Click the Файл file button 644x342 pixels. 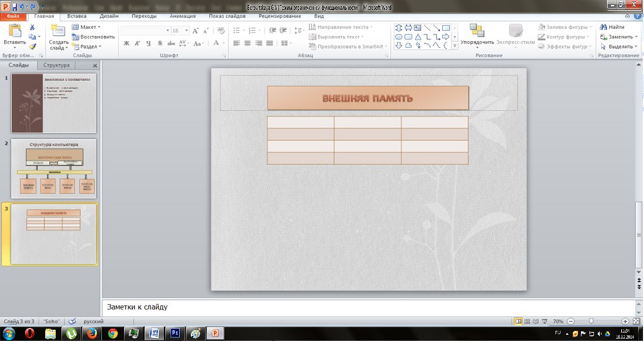tap(12, 17)
